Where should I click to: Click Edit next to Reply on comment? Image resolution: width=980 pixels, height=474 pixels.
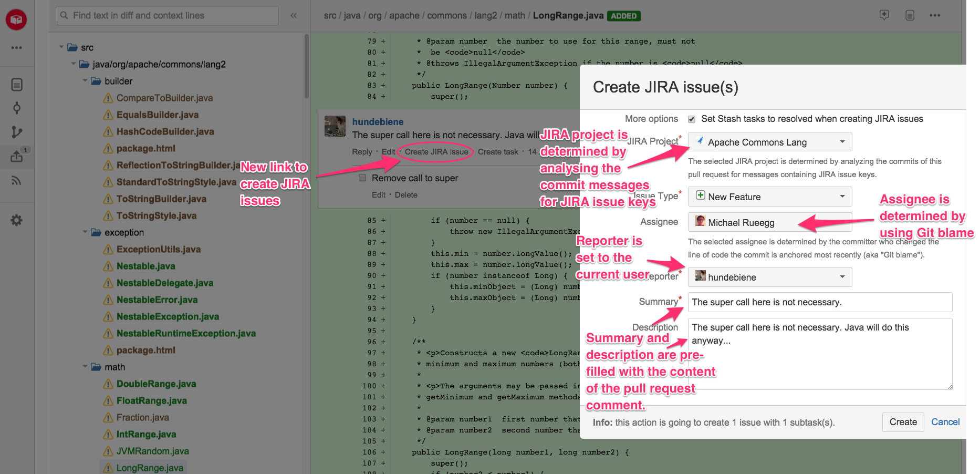click(x=389, y=152)
